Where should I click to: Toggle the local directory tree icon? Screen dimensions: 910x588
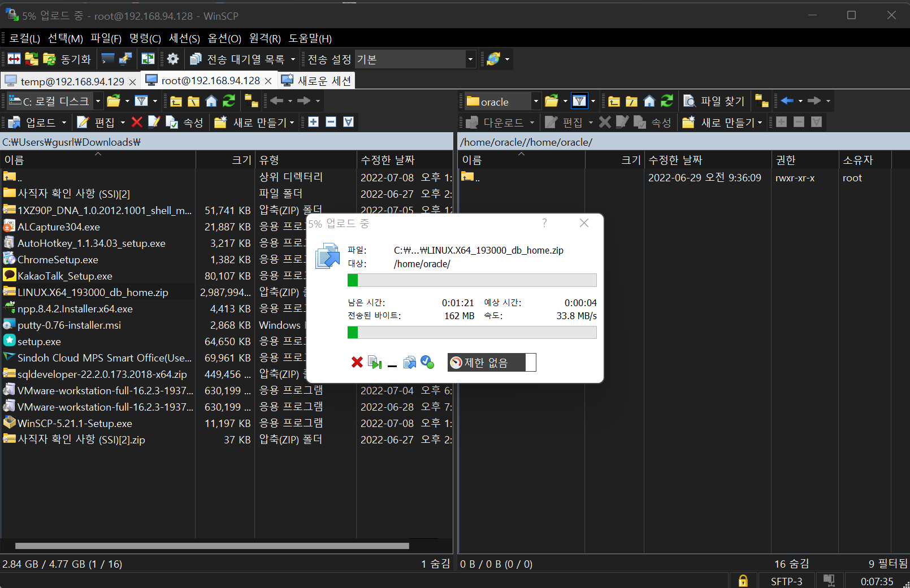point(252,101)
